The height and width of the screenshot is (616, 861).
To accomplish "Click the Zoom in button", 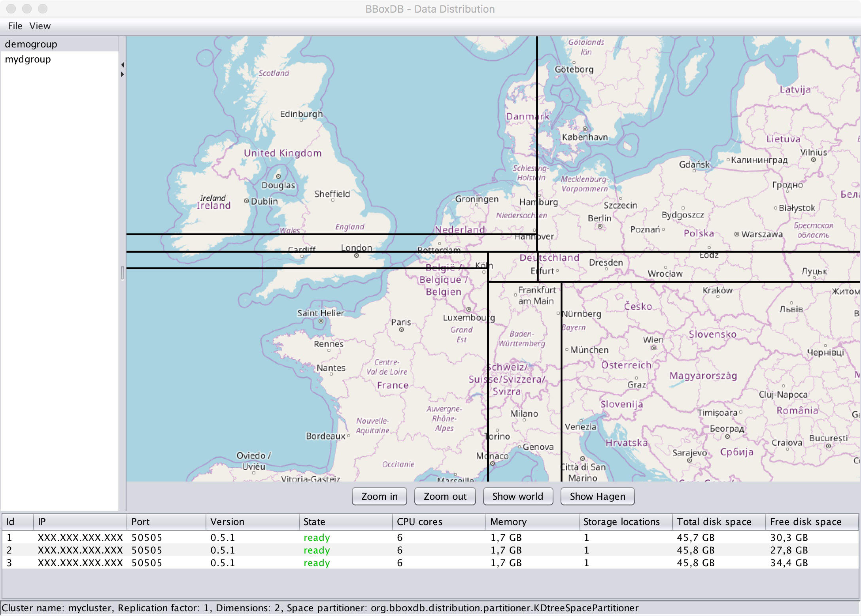I will point(379,496).
